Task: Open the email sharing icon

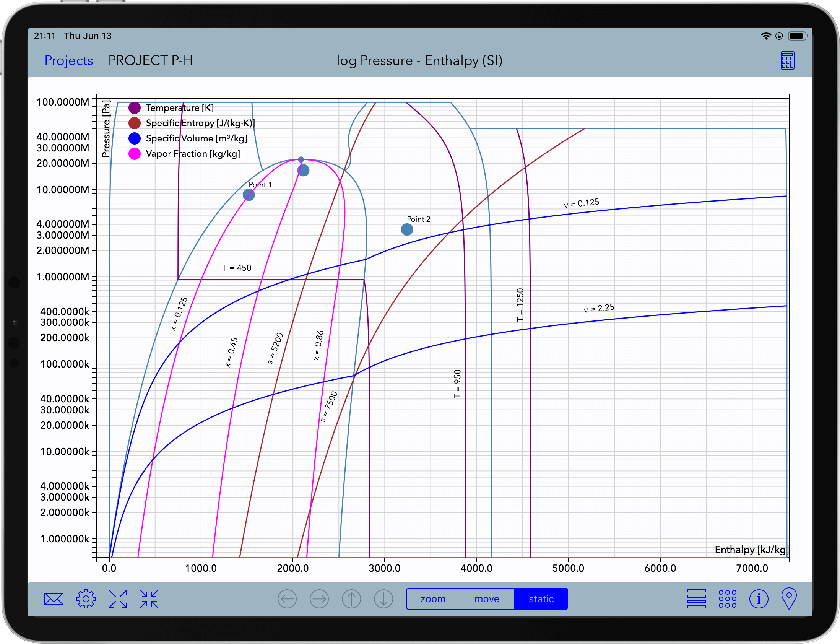Action: coord(54,599)
